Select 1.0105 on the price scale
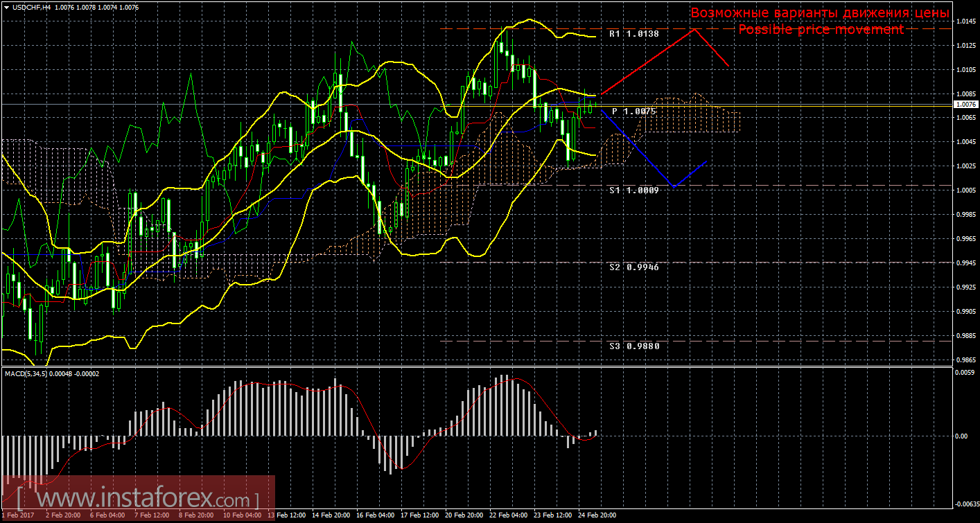 coord(965,70)
